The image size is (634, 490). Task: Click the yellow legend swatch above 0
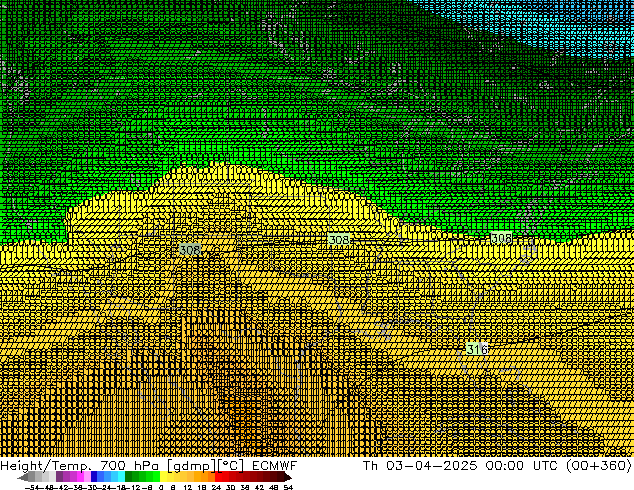(x=163, y=477)
